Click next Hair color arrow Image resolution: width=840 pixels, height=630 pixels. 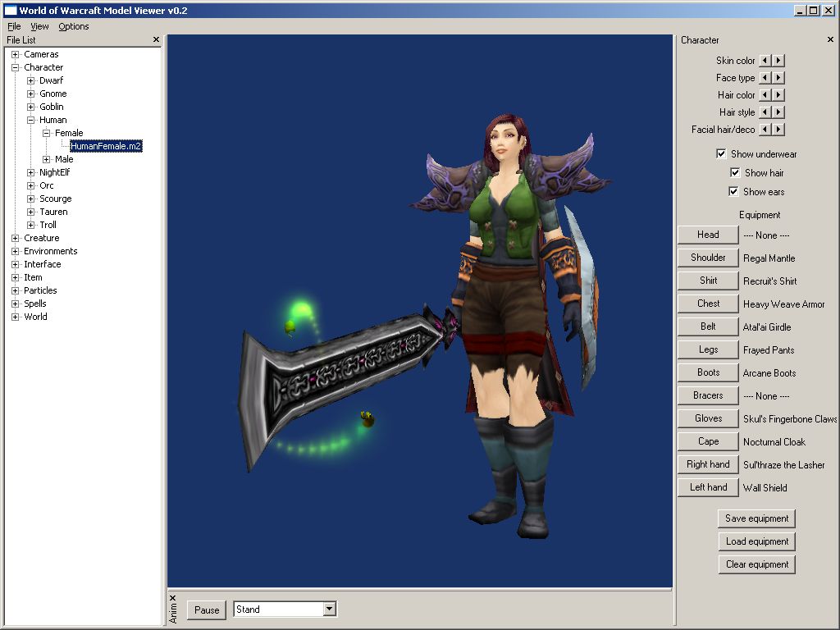[779, 95]
